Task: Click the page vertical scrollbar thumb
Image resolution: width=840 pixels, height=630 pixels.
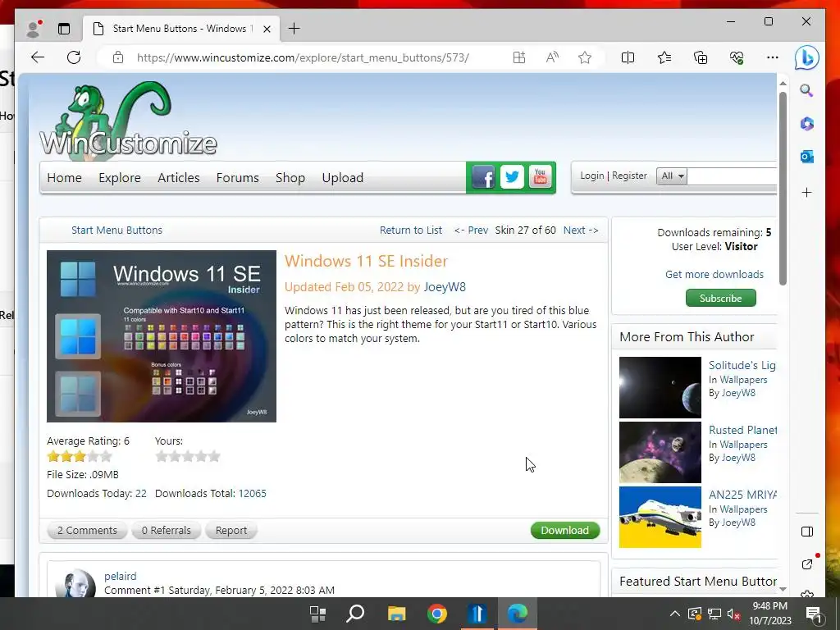Action: (783, 189)
